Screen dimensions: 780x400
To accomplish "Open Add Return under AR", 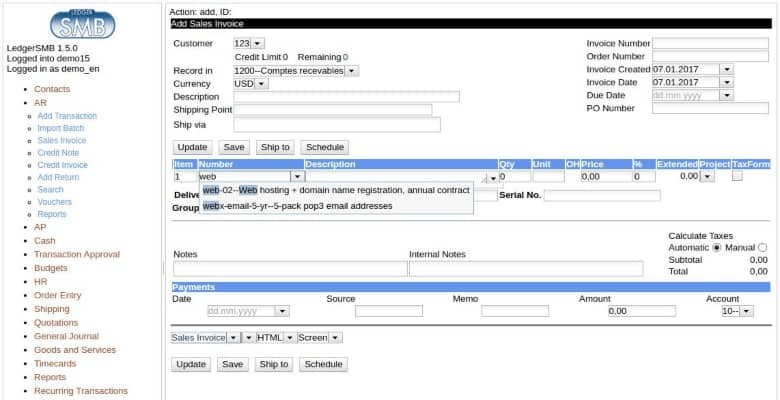I will (58, 177).
